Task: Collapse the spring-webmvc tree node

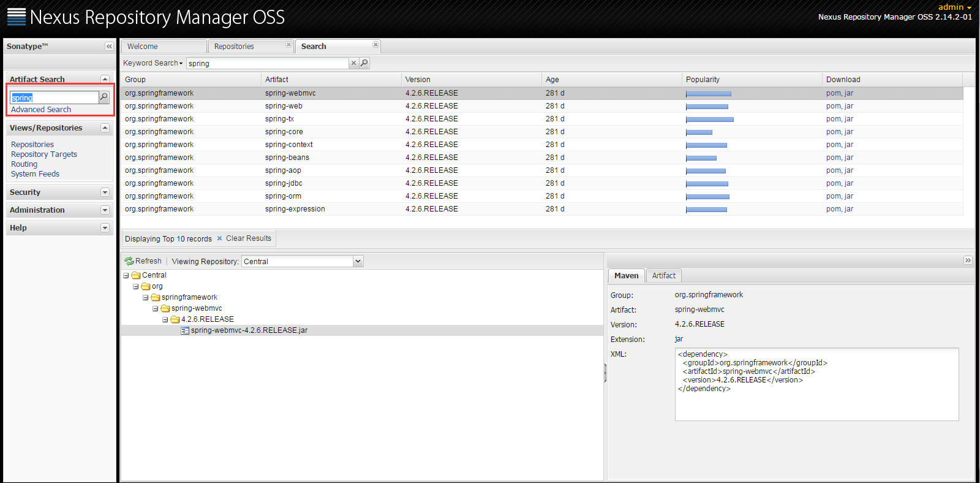Action: click(x=156, y=309)
